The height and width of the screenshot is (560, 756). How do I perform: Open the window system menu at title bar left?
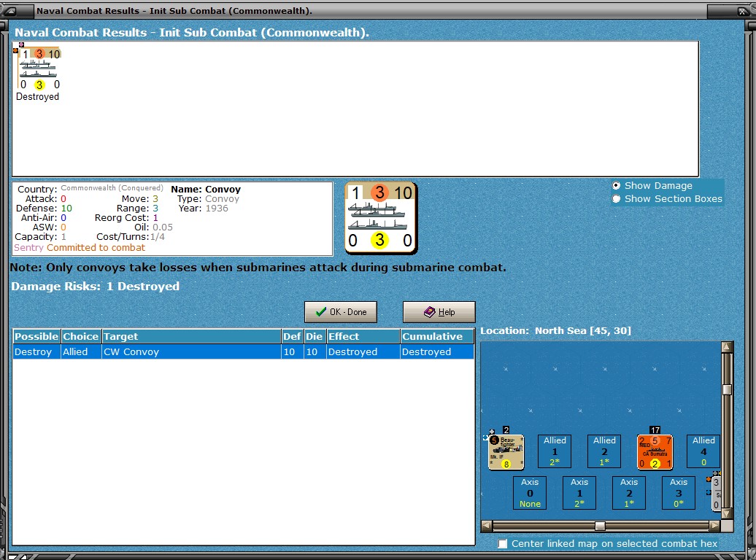pos(11,11)
